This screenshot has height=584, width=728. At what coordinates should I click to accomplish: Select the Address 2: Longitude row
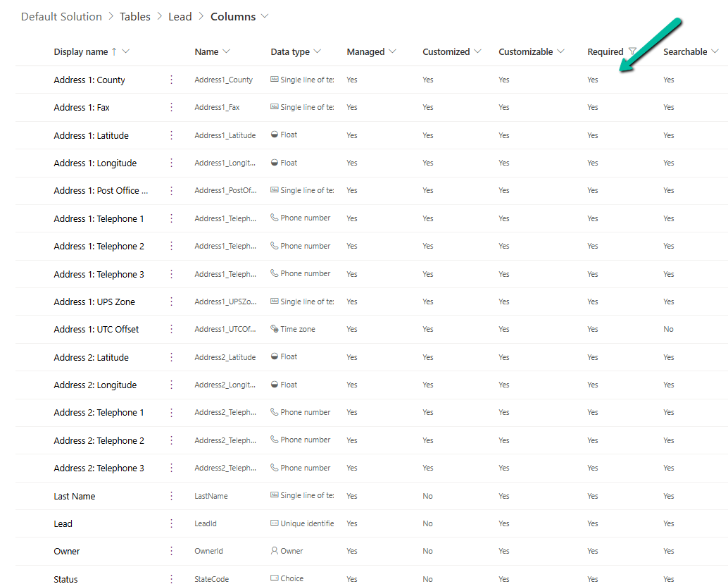pyautogui.click(x=95, y=385)
